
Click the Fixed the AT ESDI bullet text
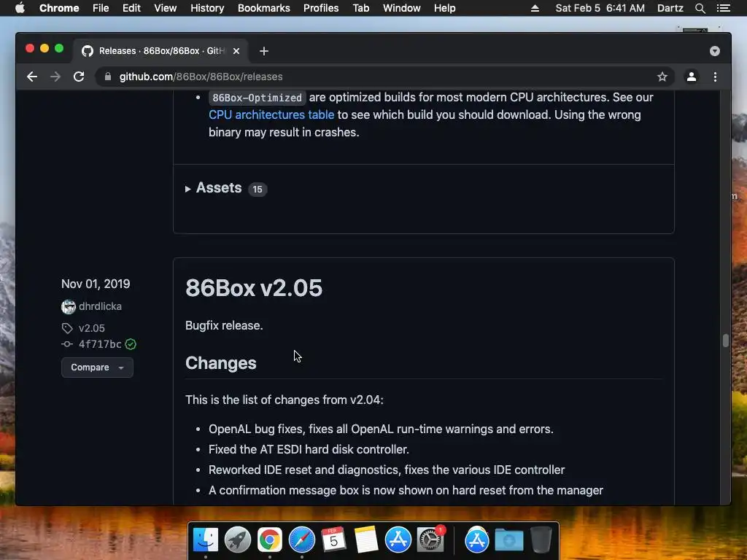pos(309,449)
